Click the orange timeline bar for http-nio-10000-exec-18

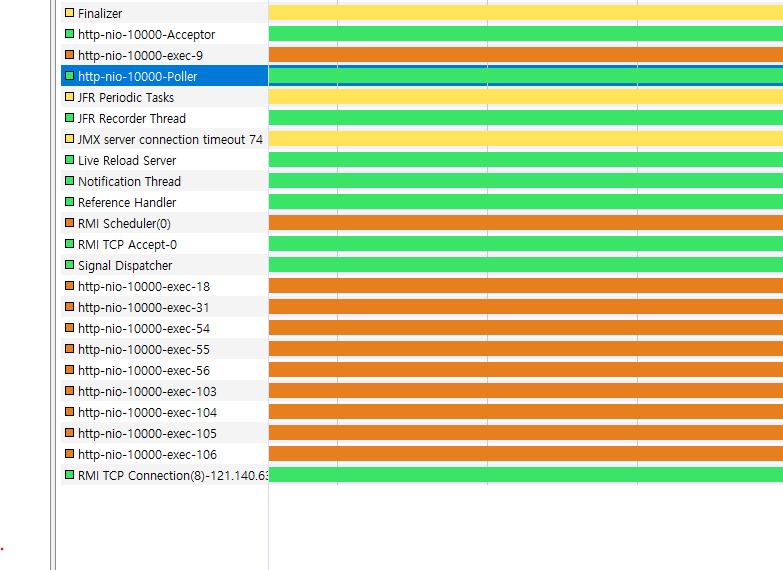coord(526,285)
